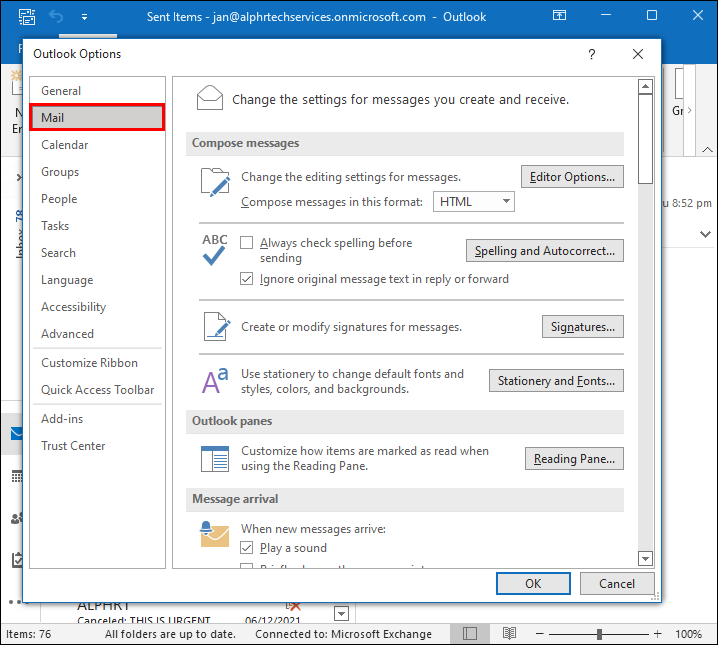Expand the message header chevron at right
This screenshot has height=645, width=718.
click(x=706, y=234)
